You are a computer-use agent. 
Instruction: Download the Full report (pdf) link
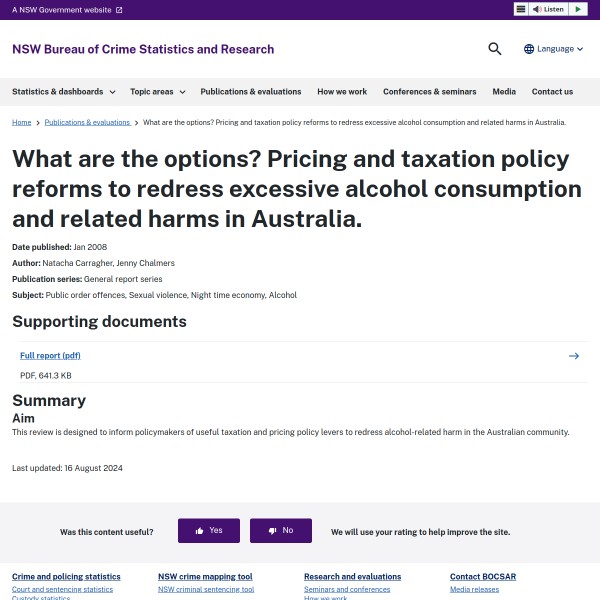pyautogui.click(x=50, y=356)
